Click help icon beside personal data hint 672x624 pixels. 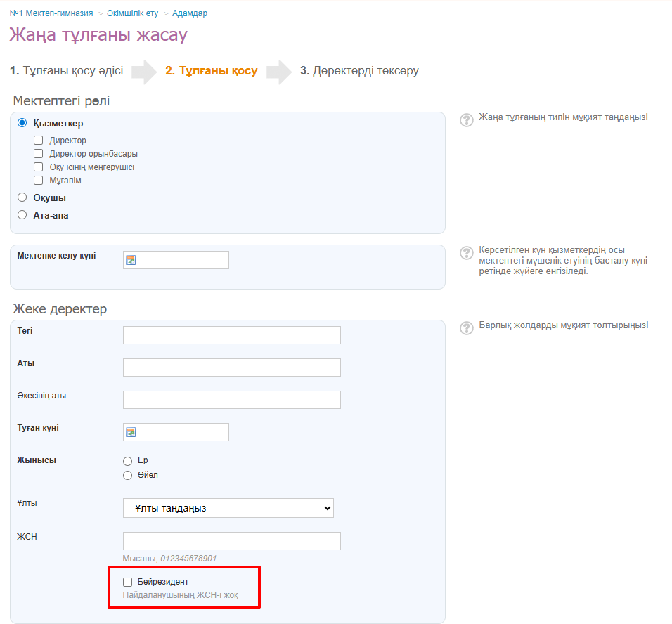pos(466,328)
